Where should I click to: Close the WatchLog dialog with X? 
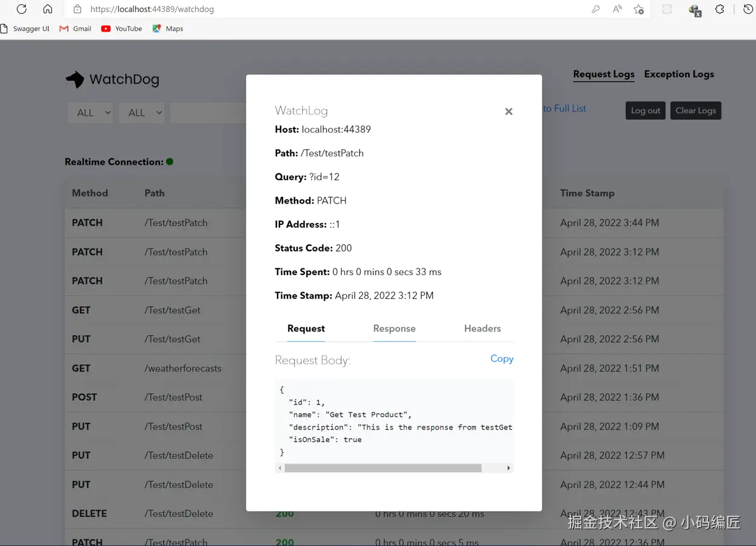pos(509,112)
